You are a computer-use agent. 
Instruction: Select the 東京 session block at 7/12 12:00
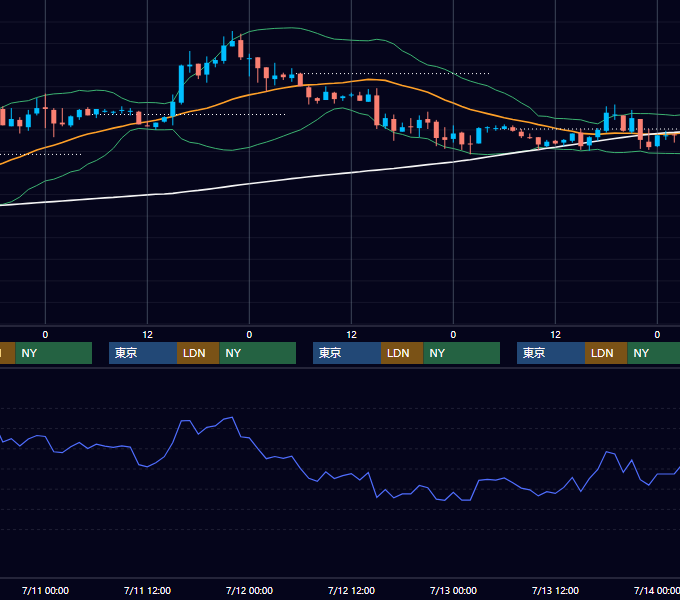coord(347,353)
